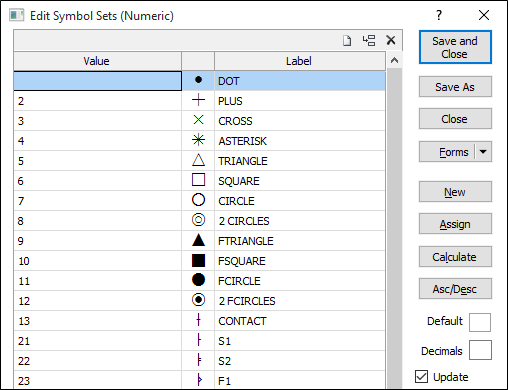Click the Decimals input field
Screen dimensions: 508x390
click(x=480, y=350)
